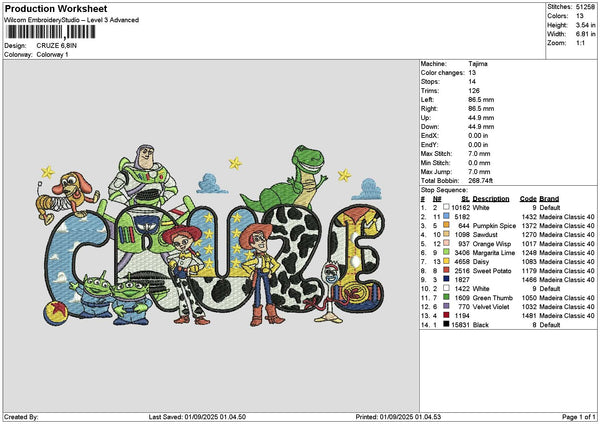600x424 pixels.
Task: Select 'Margarita Lime' description text
Action: [x=494, y=253]
